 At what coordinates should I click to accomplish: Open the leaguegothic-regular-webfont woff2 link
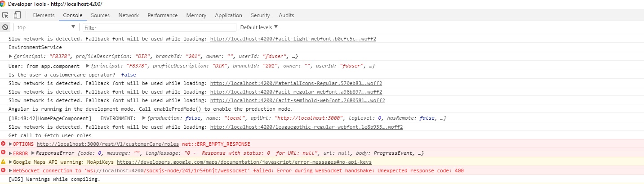point(306,127)
